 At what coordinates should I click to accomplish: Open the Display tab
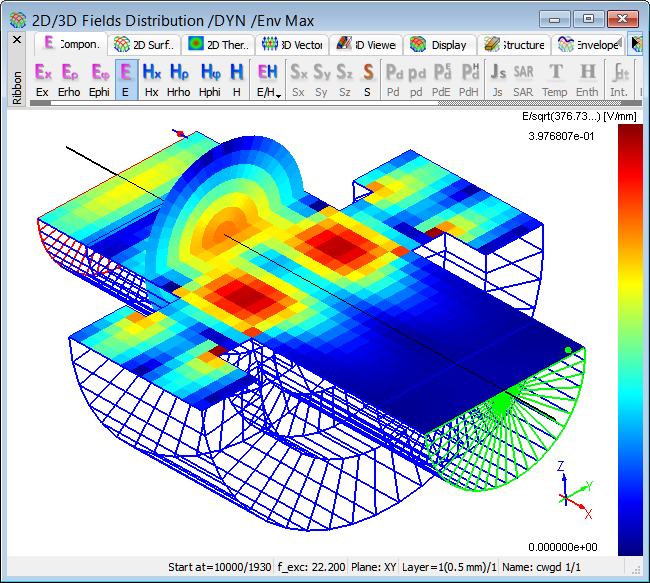tap(439, 44)
